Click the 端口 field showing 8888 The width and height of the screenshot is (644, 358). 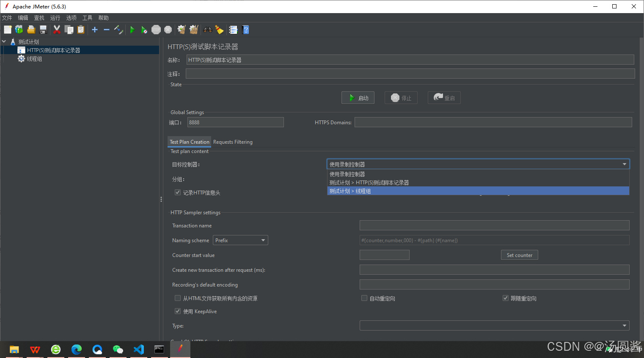coord(236,122)
